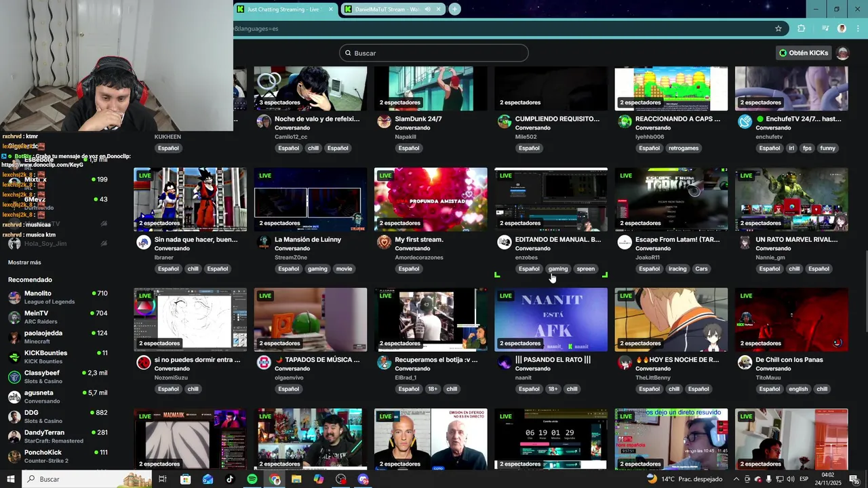Open Amordecorazones streamer avatar
Viewport: 868px width, 488px height.
(384, 242)
